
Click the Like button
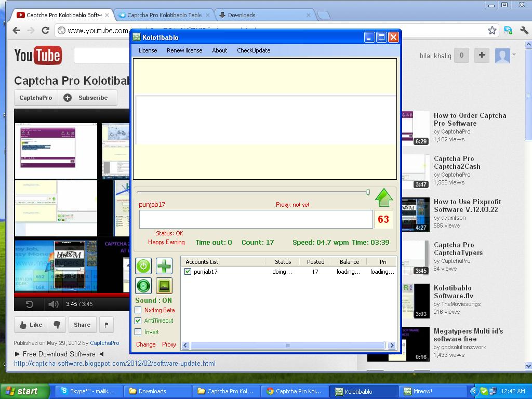[x=31, y=325]
